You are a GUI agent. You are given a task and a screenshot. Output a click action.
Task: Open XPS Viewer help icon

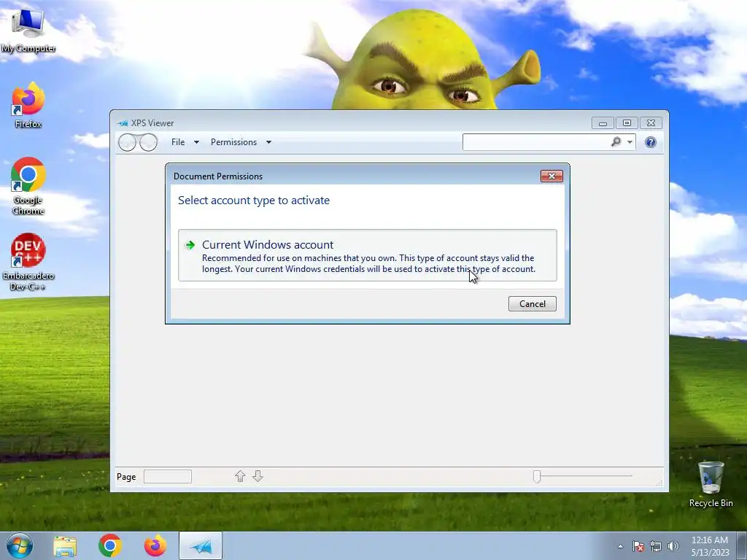(x=650, y=142)
